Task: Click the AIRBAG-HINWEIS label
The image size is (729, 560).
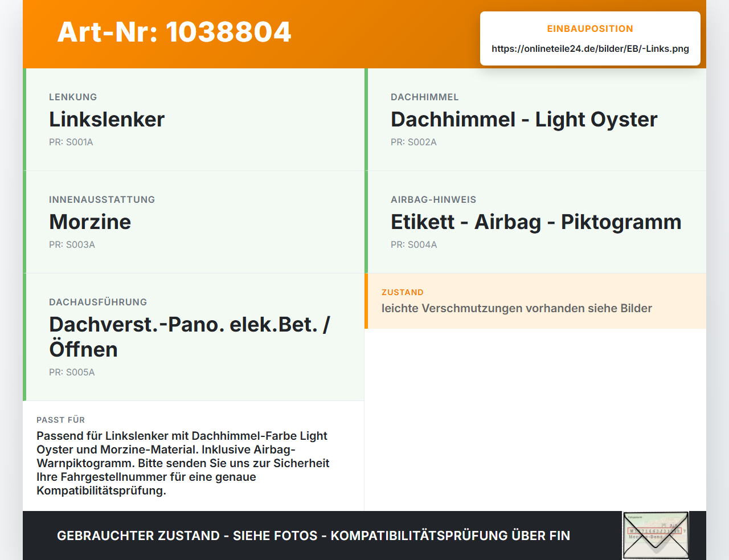Action: pos(433,199)
